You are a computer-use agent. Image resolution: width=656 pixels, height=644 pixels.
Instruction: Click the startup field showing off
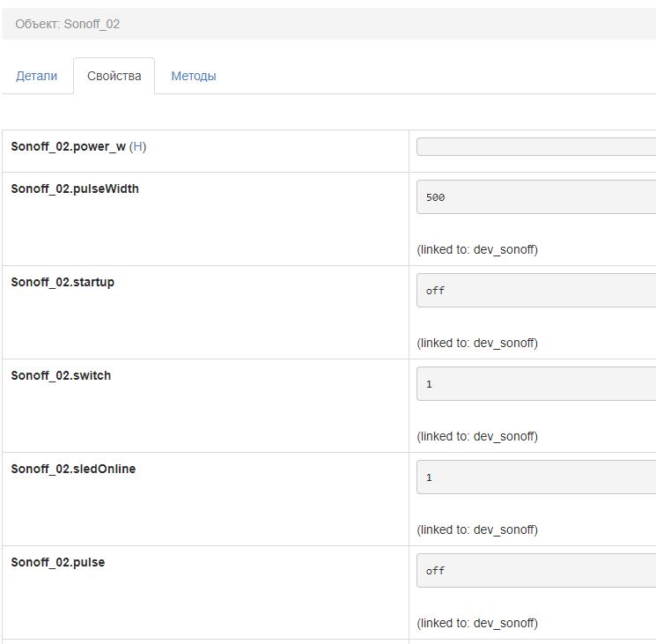pos(535,291)
